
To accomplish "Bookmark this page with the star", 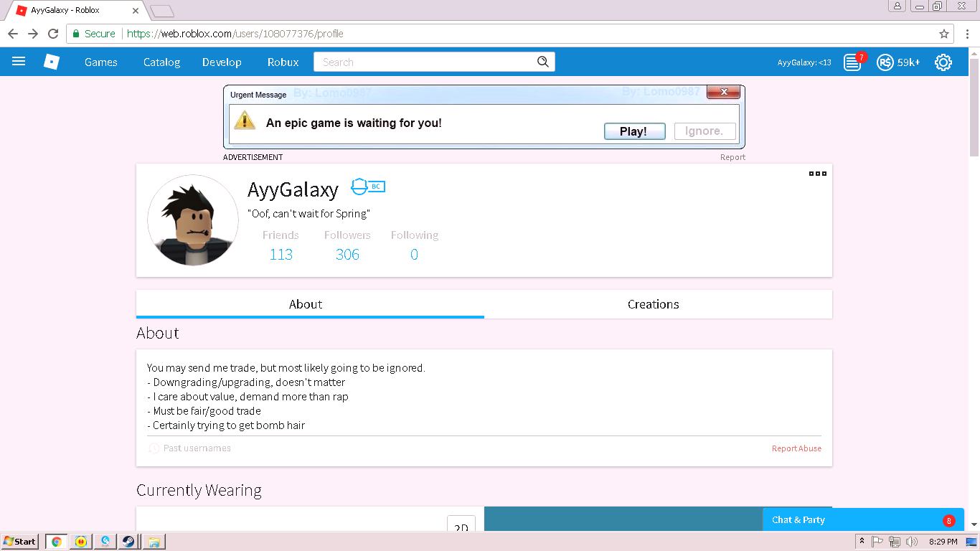I will [x=944, y=34].
